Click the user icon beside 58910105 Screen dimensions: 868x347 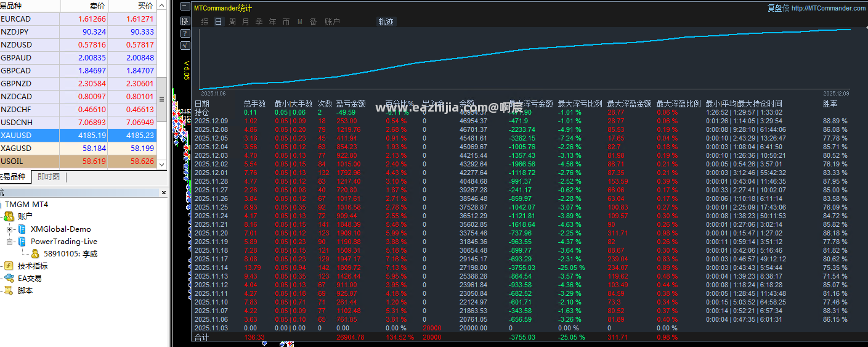[35, 254]
